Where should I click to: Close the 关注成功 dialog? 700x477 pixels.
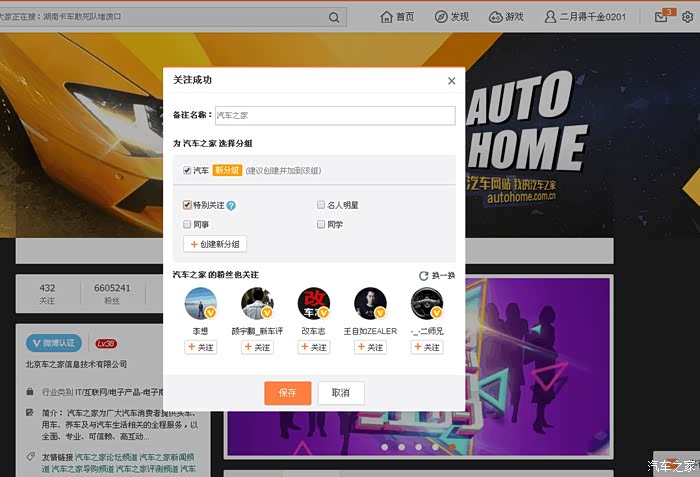tap(451, 80)
